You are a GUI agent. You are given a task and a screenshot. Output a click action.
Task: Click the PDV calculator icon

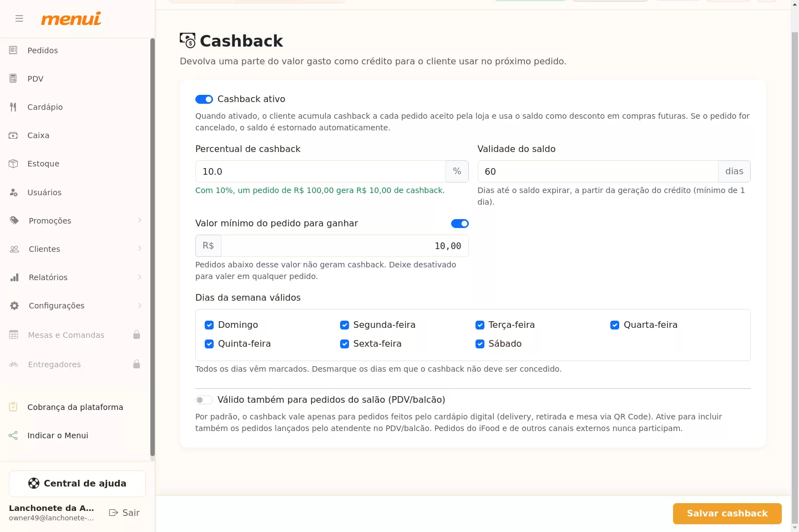pos(13,79)
